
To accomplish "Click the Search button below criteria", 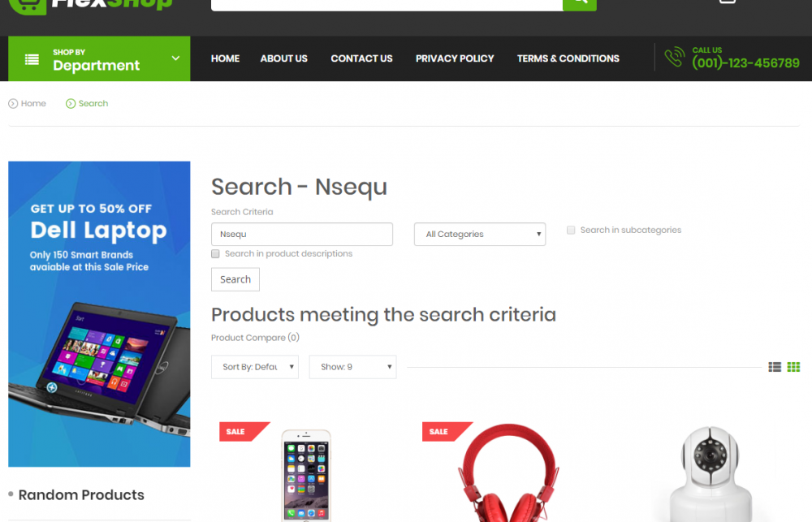I will coord(235,279).
